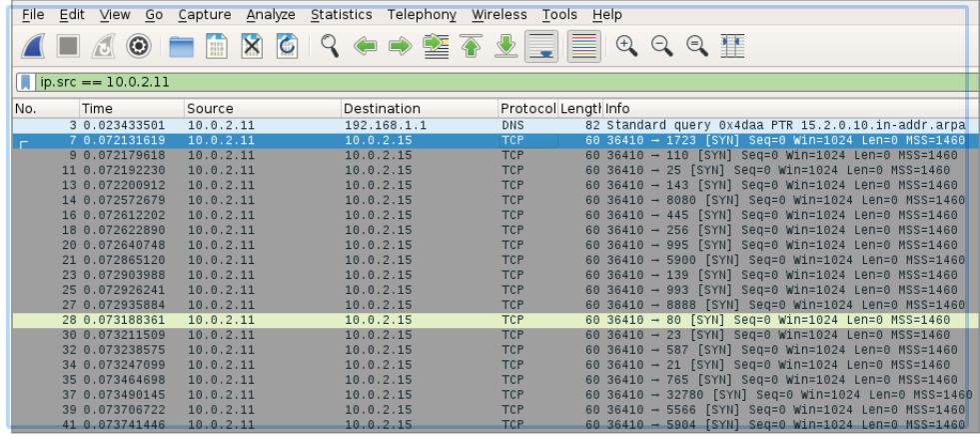Select packet 35 SYN to port 765

pos(495,380)
